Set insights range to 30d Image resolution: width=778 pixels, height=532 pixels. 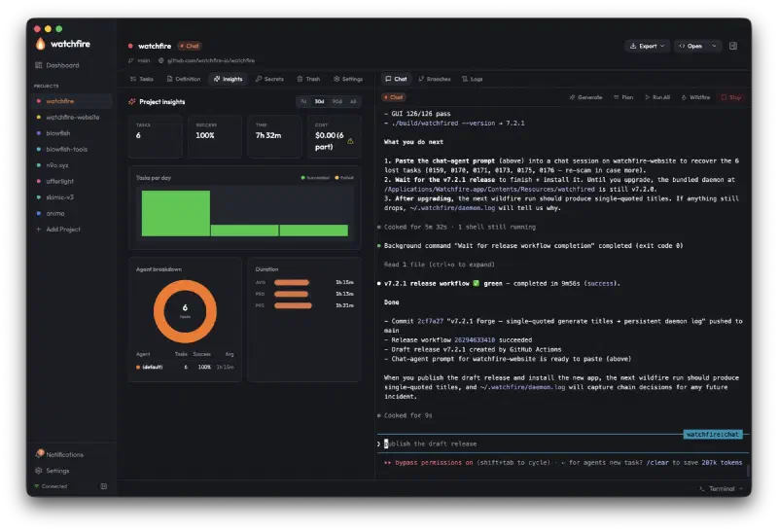[320, 101]
